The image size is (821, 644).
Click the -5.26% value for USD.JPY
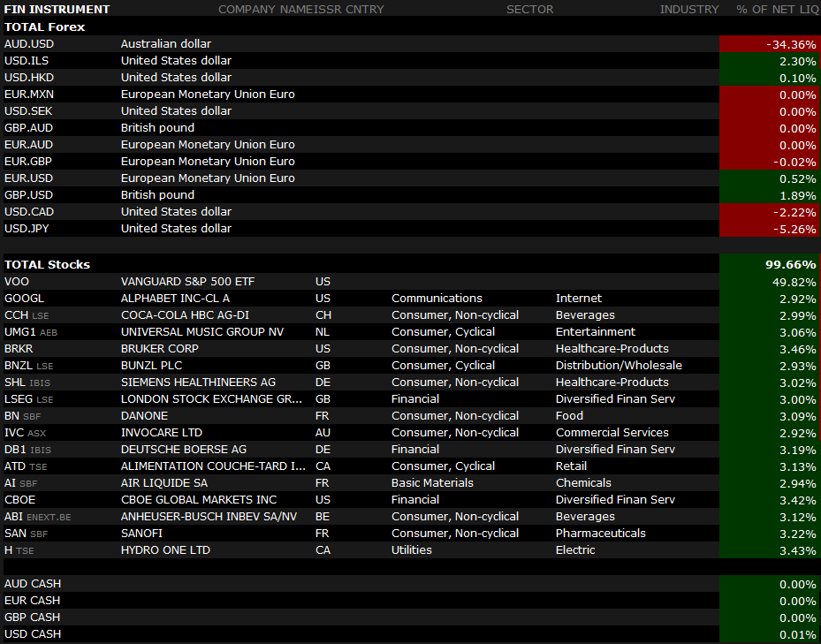pyautogui.click(x=794, y=230)
